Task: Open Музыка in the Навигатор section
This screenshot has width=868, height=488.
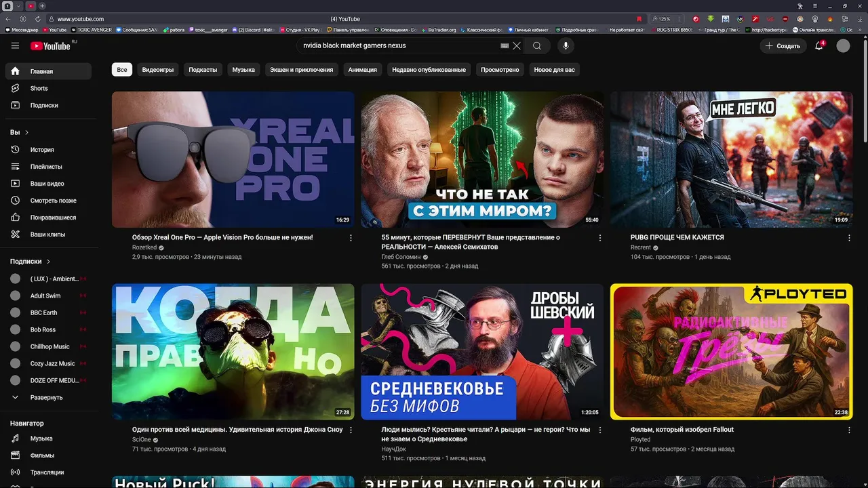Action: pyautogui.click(x=48, y=439)
